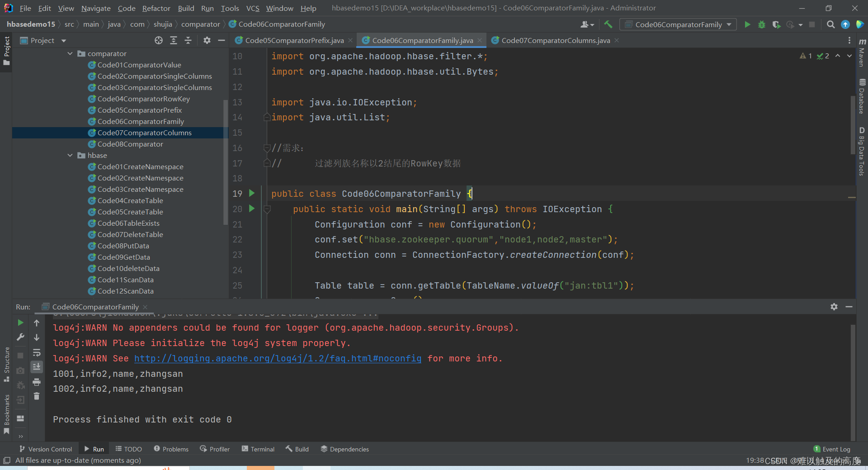Open the Problems tool window
Screen dimensions: 868x470
click(x=171, y=449)
